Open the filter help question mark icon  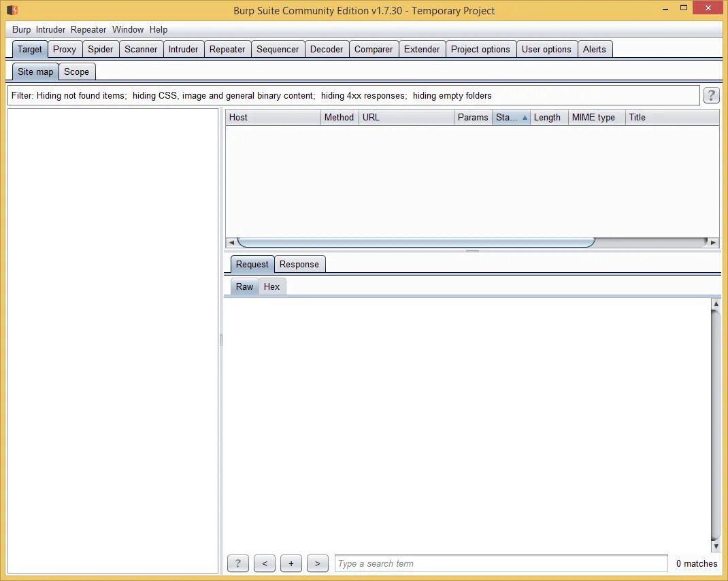point(711,95)
